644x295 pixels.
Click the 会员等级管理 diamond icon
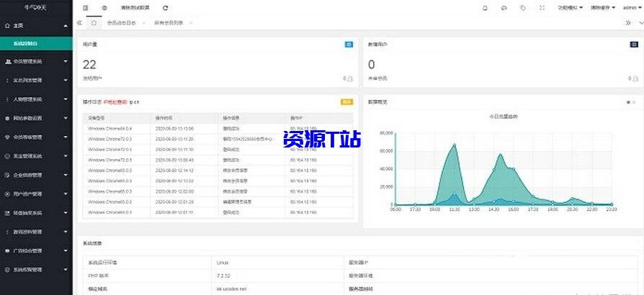click(7, 137)
